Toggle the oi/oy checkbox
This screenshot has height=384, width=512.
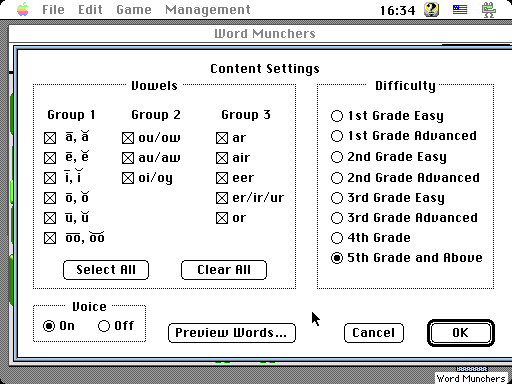[x=128, y=178]
